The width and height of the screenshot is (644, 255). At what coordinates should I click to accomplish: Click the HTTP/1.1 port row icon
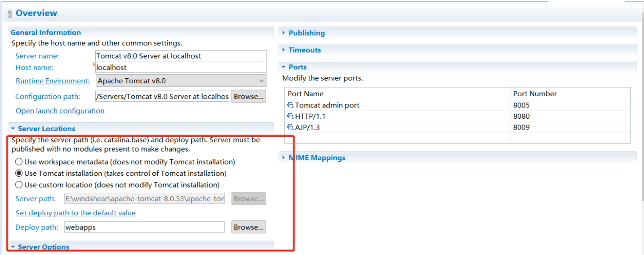click(x=290, y=116)
